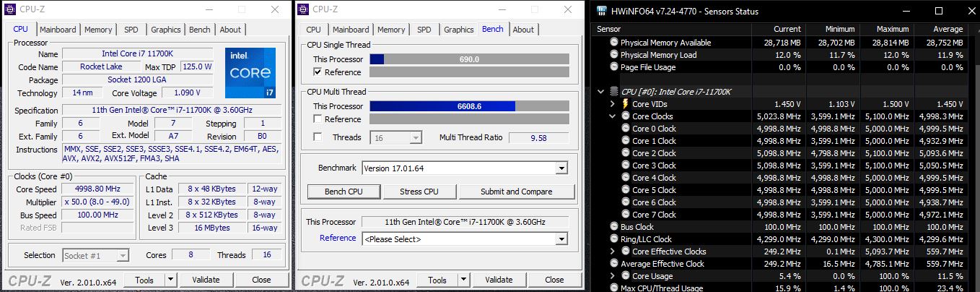The image size is (980, 292).
Task: Click sensor icon beside Physical Memory Available
Action: 614,43
